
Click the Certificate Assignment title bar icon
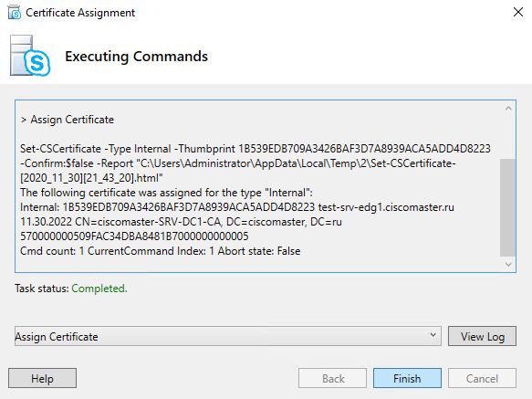(x=15, y=13)
